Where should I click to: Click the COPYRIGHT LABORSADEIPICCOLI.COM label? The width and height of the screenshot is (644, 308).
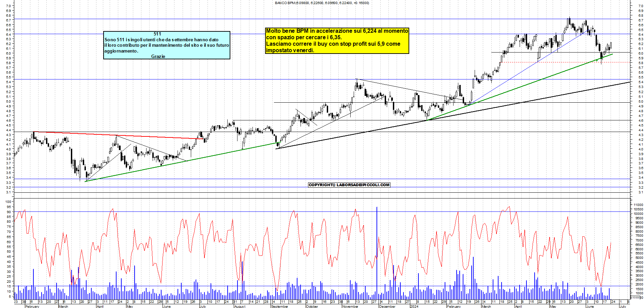click(349, 185)
